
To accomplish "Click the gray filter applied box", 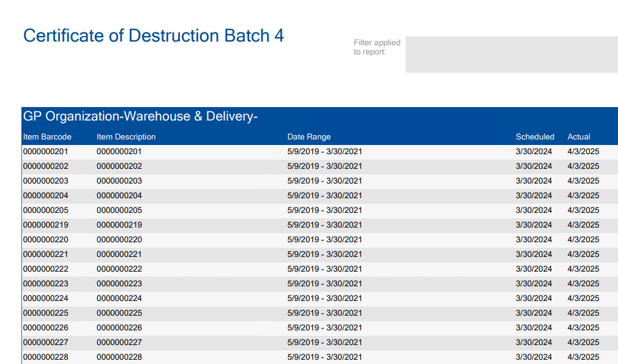I will tap(511, 54).
